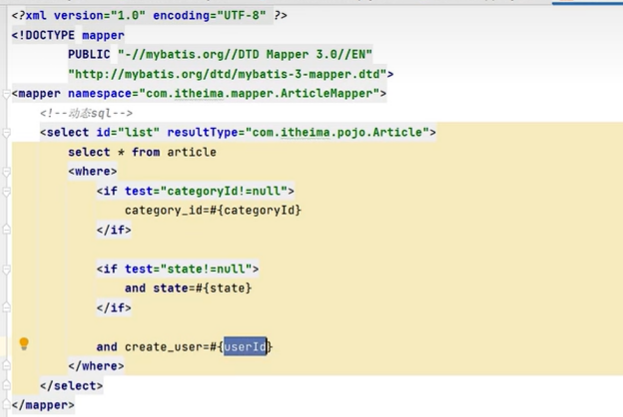
Task: Click the opening <where> tag
Action: (93, 171)
